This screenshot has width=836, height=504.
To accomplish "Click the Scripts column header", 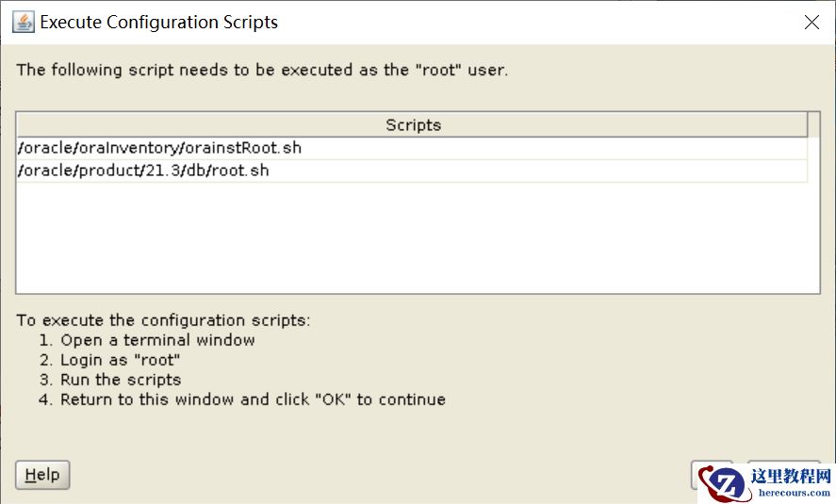I will (413, 125).
